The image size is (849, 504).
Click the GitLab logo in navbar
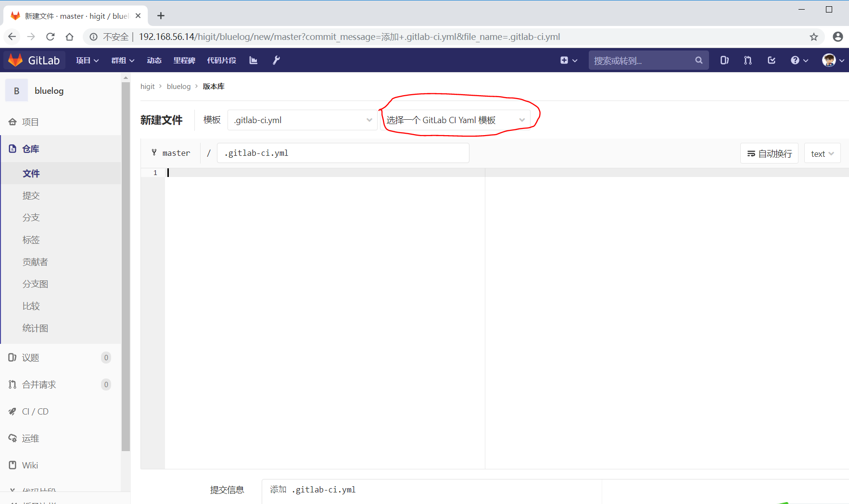point(34,60)
